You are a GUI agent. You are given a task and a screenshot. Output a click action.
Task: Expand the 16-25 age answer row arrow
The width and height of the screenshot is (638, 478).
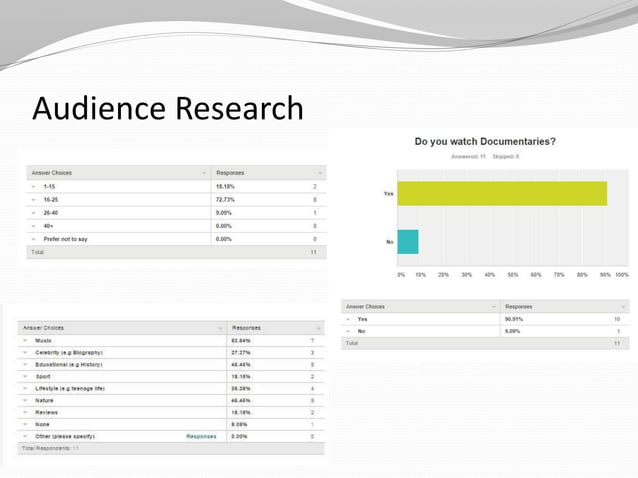(33, 200)
